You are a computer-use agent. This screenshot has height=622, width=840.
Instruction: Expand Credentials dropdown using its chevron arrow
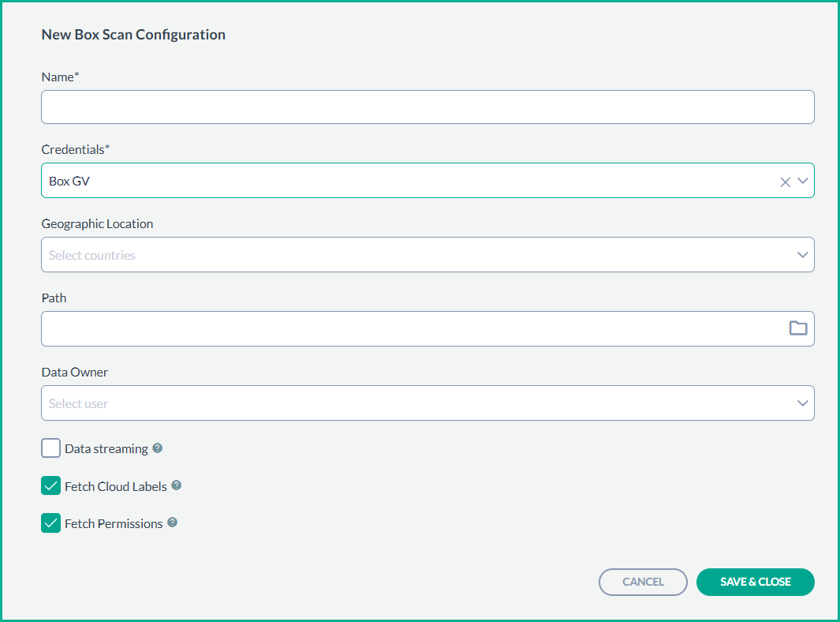[x=803, y=181]
